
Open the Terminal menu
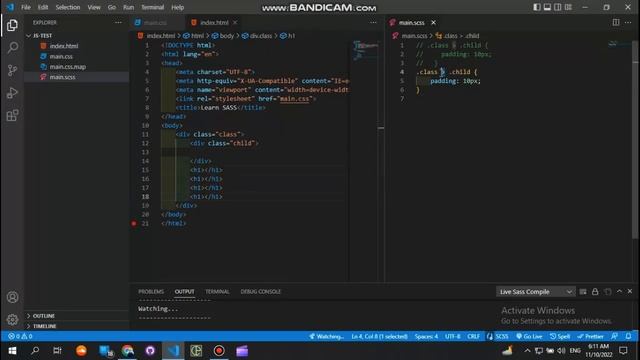coord(152,7)
